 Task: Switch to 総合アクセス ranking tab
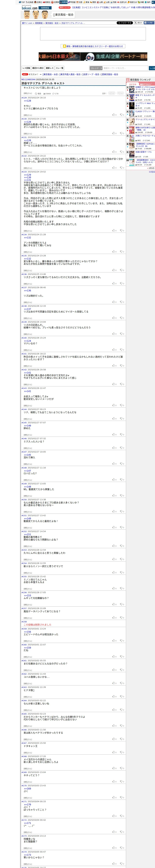pyautogui.click(x=146, y=84)
